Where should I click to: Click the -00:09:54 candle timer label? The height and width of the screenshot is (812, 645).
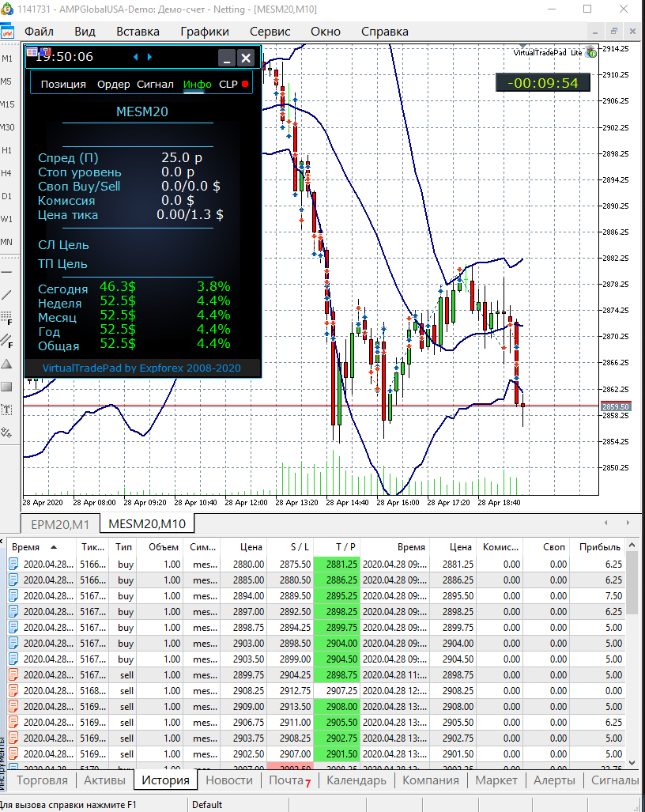tap(542, 83)
